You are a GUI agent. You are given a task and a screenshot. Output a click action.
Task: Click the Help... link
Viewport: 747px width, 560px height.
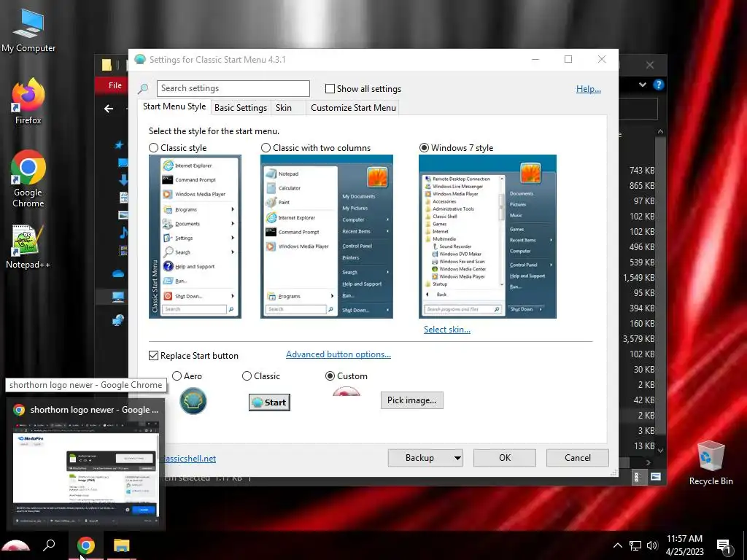click(x=589, y=88)
